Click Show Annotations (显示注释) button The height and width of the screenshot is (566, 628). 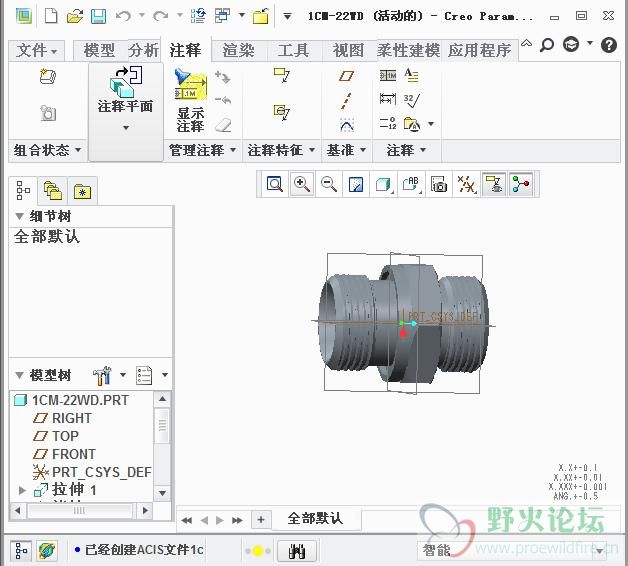[x=191, y=99]
